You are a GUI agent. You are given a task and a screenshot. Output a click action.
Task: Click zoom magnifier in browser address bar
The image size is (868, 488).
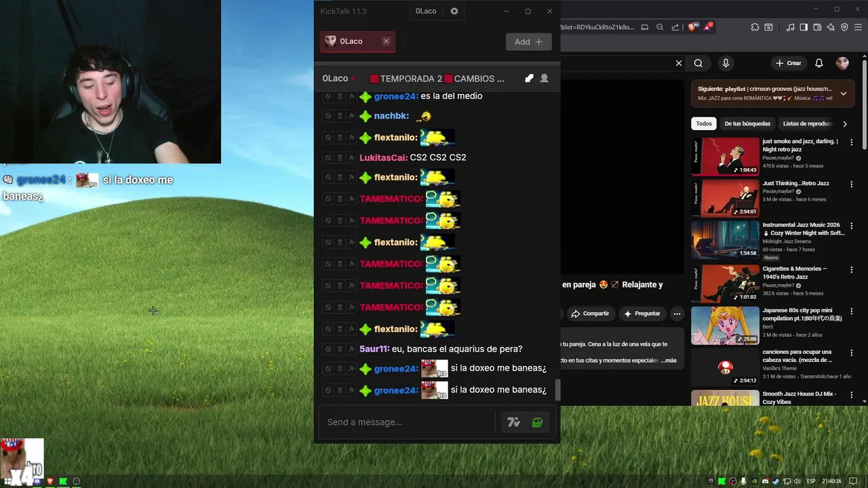(x=660, y=27)
